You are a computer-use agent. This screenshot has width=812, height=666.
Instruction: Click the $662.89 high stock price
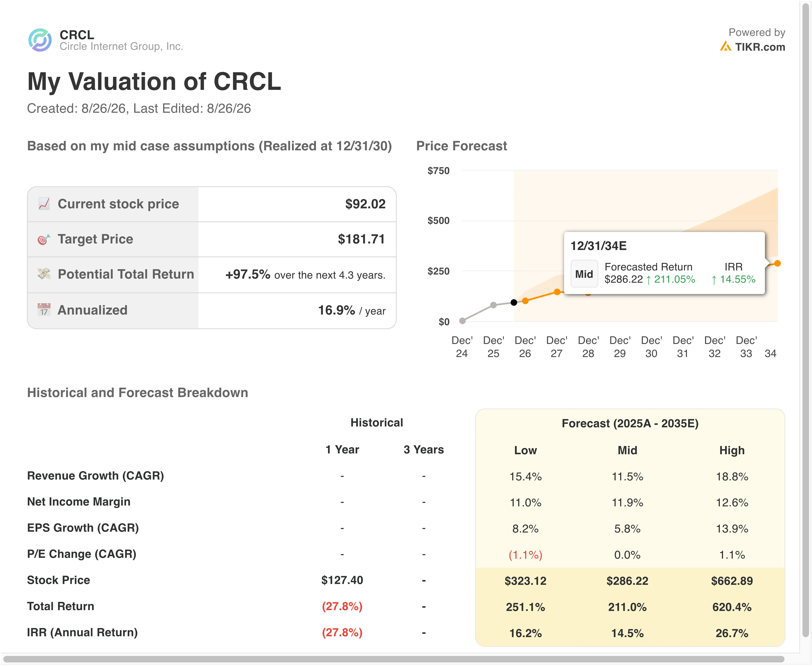pos(732,581)
